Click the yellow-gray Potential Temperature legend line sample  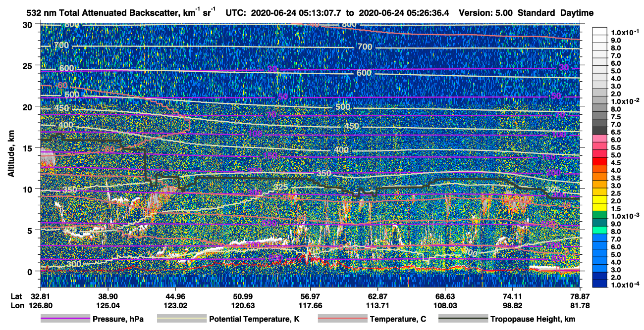click(181, 319)
